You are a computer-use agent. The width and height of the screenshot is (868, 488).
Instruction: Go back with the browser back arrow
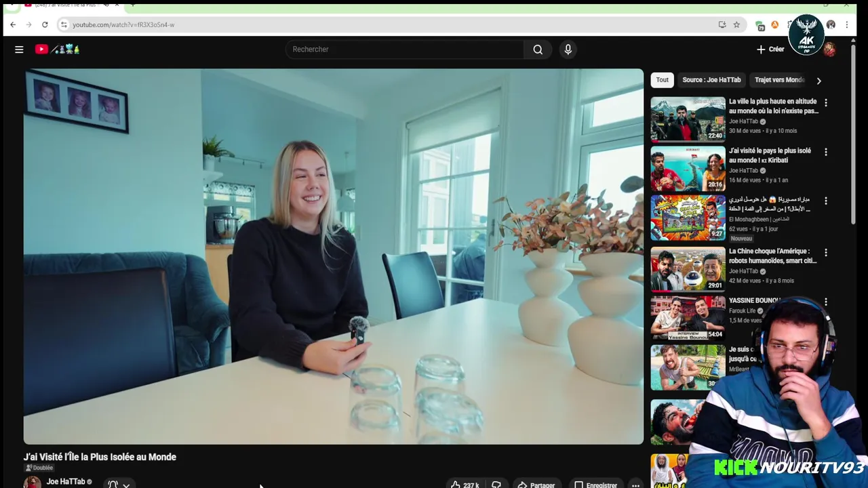pos(12,24)
